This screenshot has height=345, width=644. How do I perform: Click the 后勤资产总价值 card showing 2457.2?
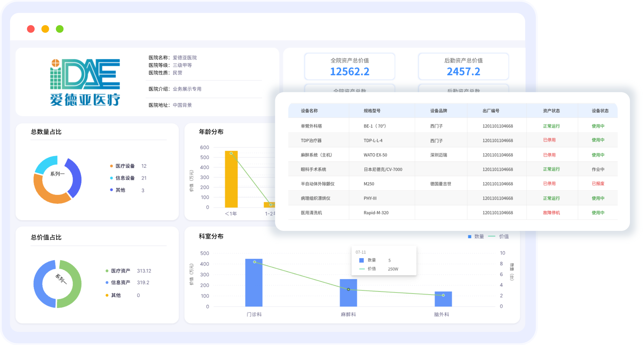(463, 67)
